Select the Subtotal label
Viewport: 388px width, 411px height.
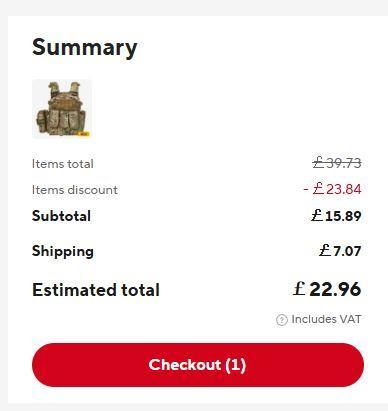pos(61,216)
